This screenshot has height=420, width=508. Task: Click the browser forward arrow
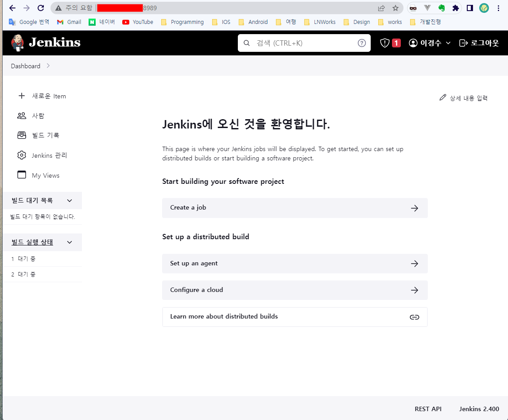tap(27, 8)
